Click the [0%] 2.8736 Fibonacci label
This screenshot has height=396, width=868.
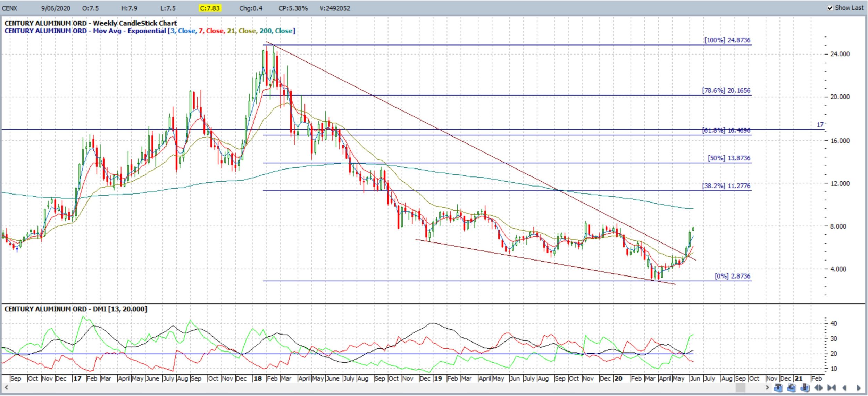click(x=732, y=276)
